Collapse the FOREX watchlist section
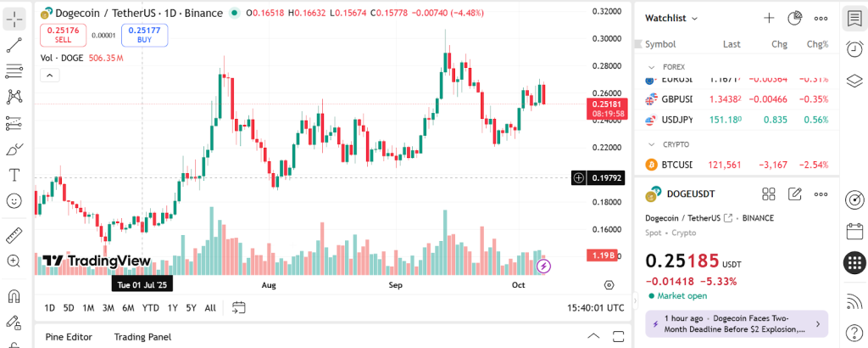 tap(651, 66)
